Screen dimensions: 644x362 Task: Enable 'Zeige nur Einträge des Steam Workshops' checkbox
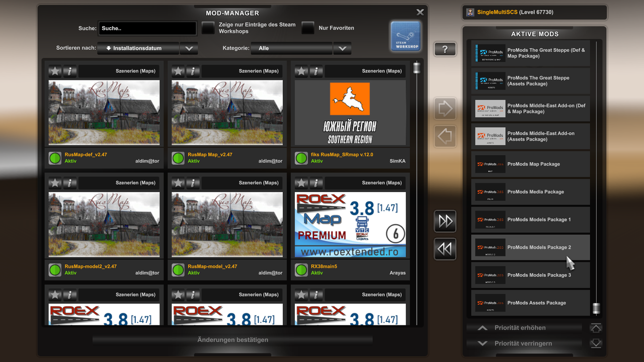[208, 28]
